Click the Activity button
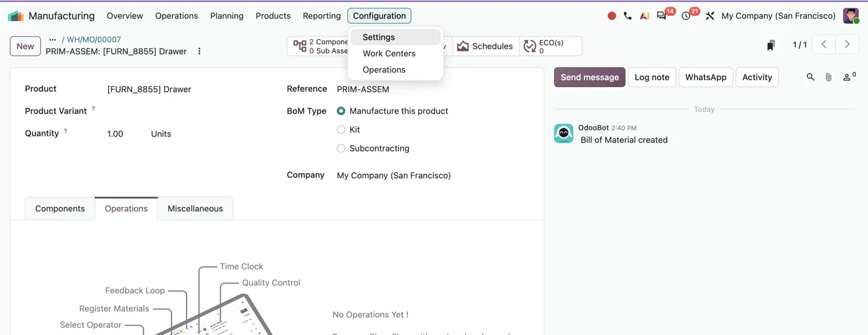This screenshot has height=335, width=868. pos(757,77)
